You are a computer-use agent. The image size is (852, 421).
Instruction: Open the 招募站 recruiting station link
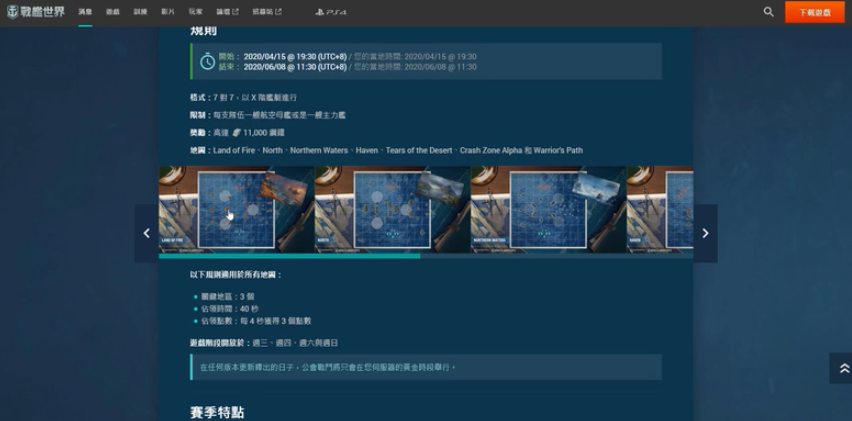point(267,12)
